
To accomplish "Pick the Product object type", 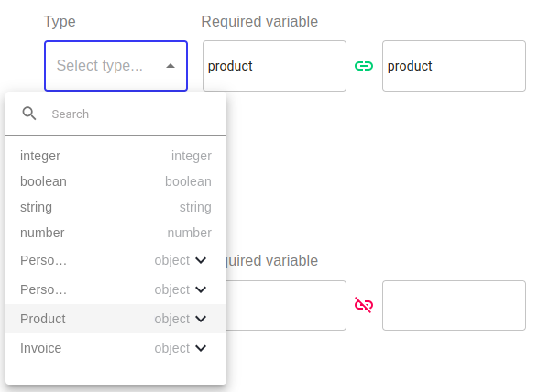I will (x=115, y=319).
